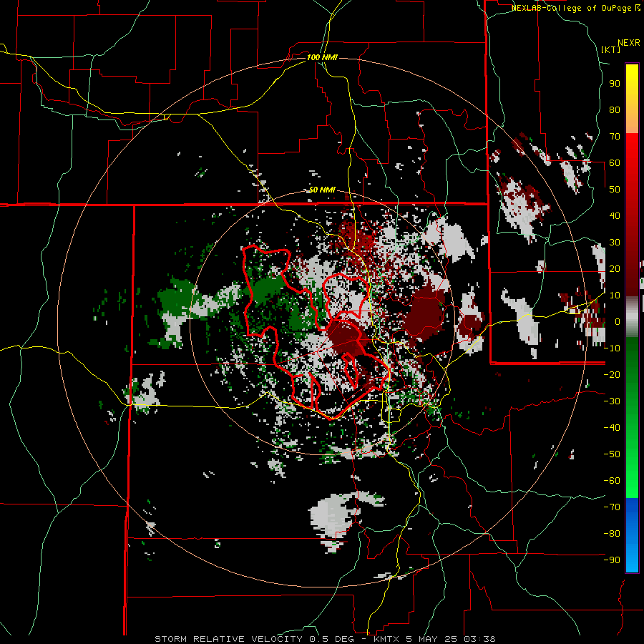Click the 100 NMI range ring label

pos(322,57)
